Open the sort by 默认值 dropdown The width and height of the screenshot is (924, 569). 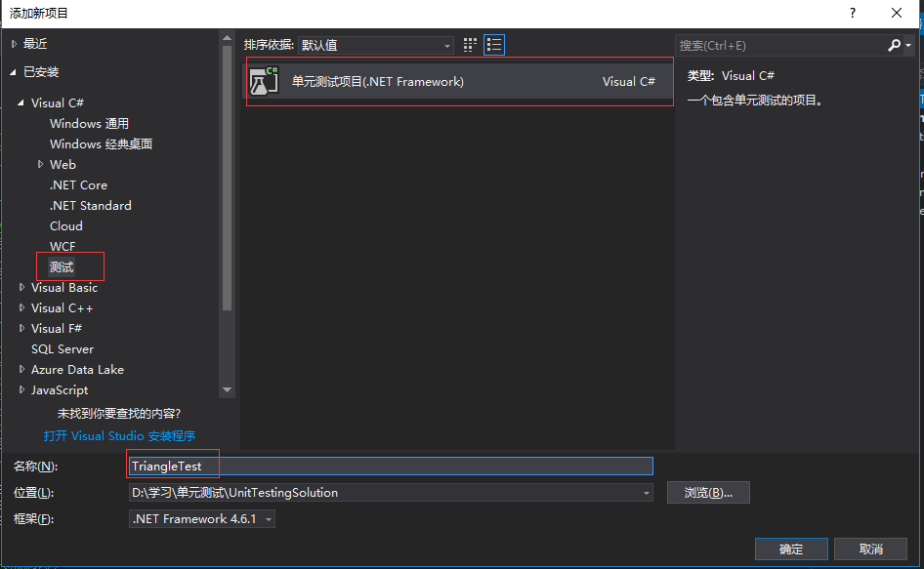click(x=375, y=45)
